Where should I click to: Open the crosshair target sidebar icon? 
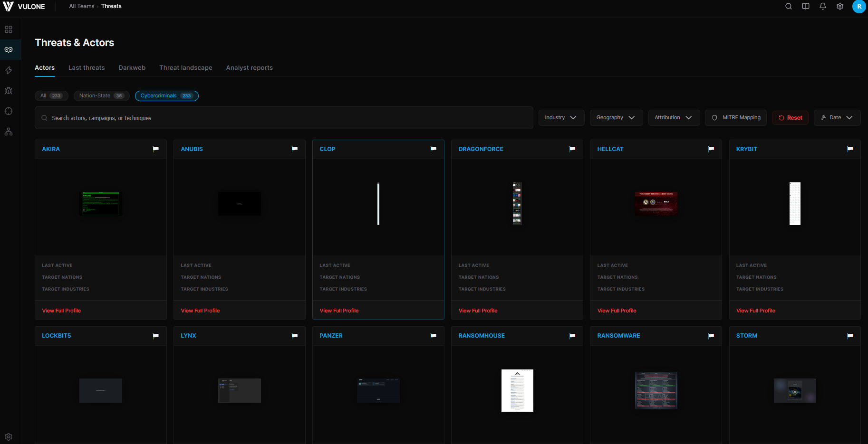[9, 111]
